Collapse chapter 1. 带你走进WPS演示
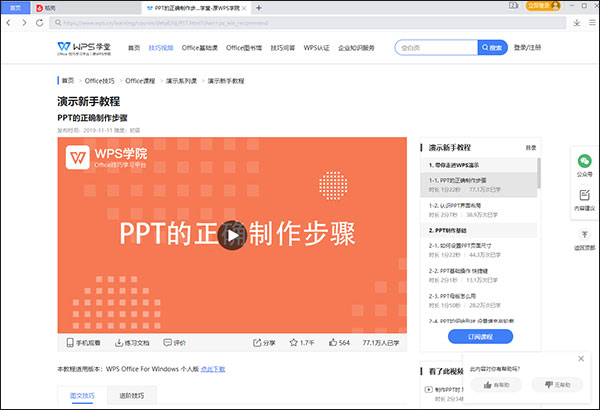 click(479, 165)
